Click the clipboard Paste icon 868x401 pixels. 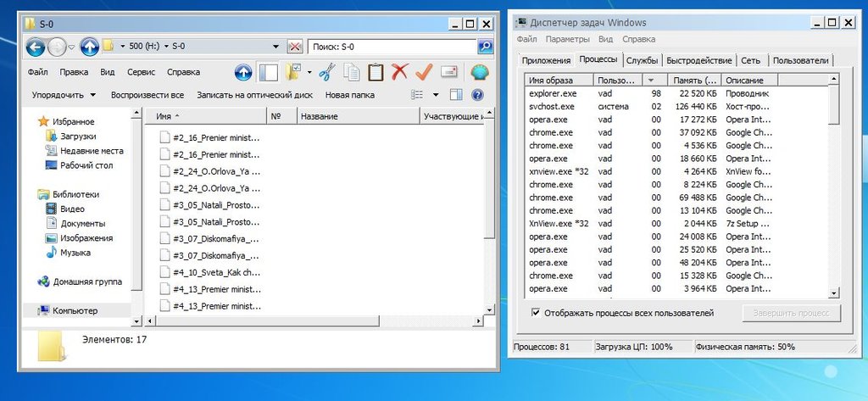pyautogui.click(x=376, y=73)
